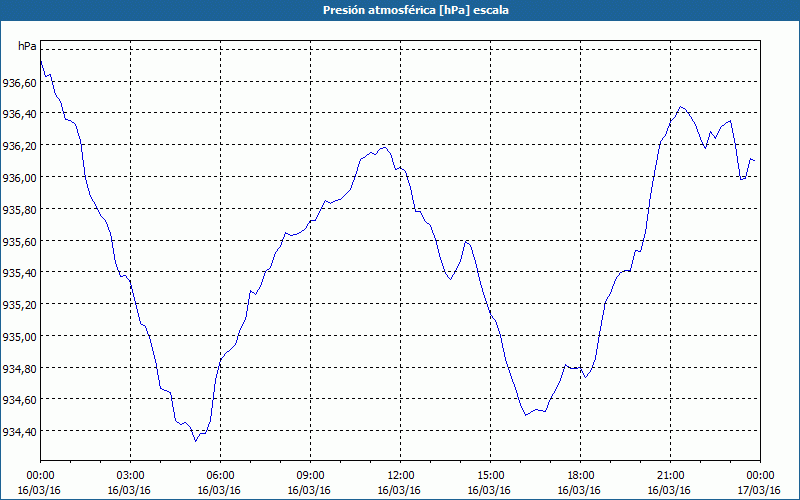Select the 934,40 y-axis value
Viewport: 800px width, 500px height.
(x=19, y=431)
